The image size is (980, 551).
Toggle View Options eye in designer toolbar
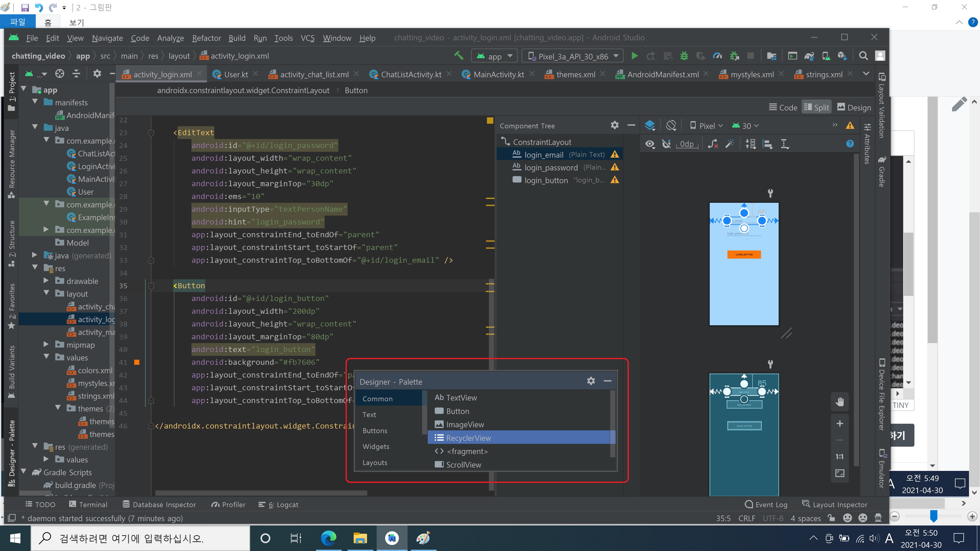click(650, 144)
